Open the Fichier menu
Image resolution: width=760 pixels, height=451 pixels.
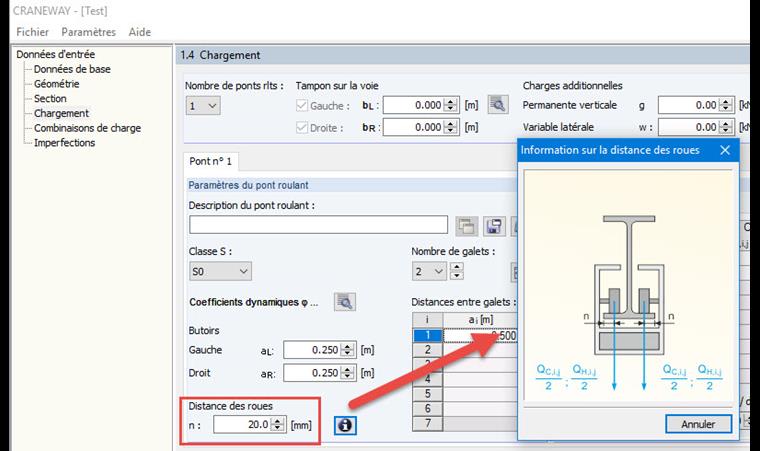[x=32, y=32]
